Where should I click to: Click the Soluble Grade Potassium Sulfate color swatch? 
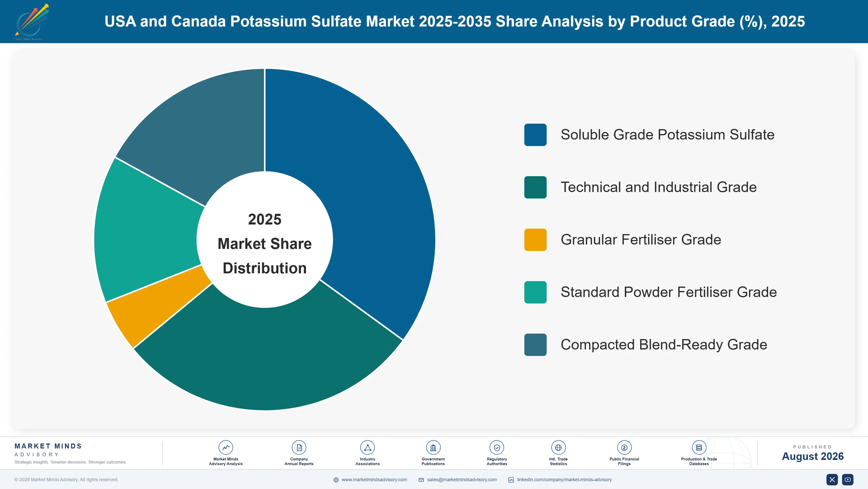coord(535,135)
